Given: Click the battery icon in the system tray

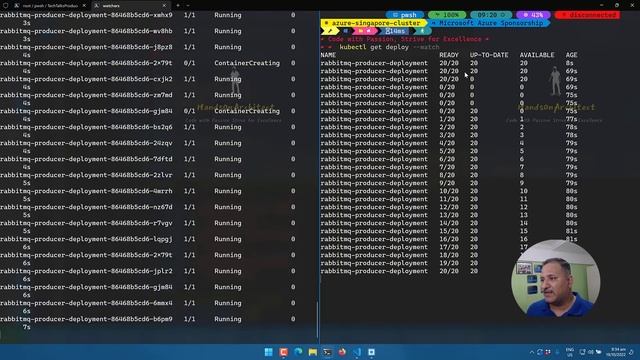Looking at the screenshot, I should point(599,352).
